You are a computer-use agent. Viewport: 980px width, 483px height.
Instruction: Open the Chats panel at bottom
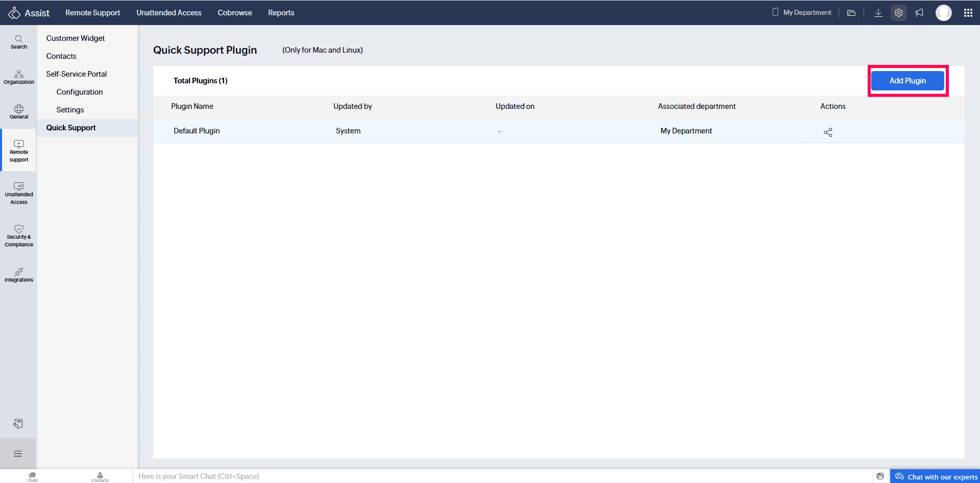click(x=32, y=476)
